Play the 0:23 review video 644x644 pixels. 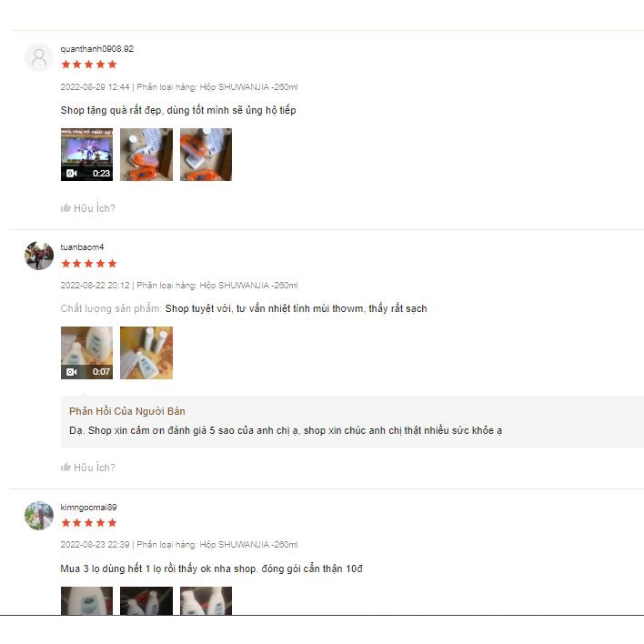pyautogui.click(x=86, y=155)
